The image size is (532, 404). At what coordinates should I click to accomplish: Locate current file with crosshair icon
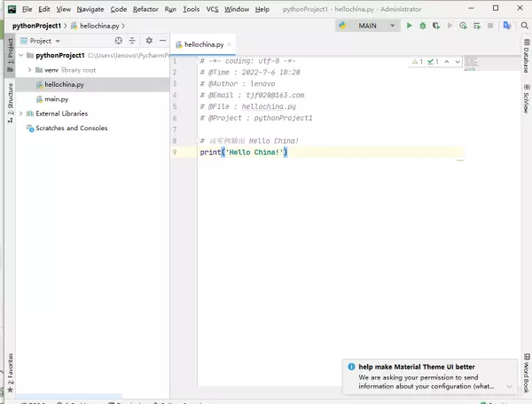click(119, 41)
